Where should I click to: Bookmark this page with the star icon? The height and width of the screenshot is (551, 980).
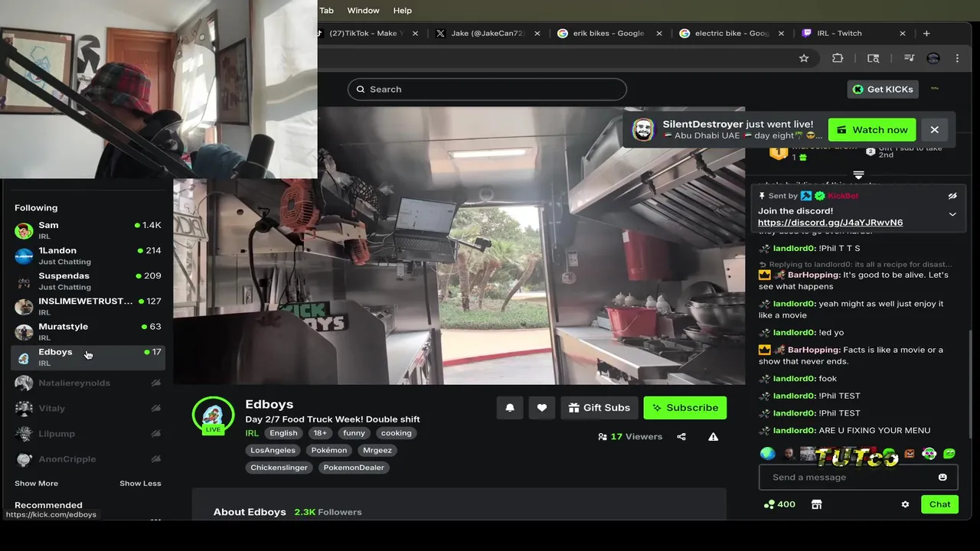(x=804, y=58)
